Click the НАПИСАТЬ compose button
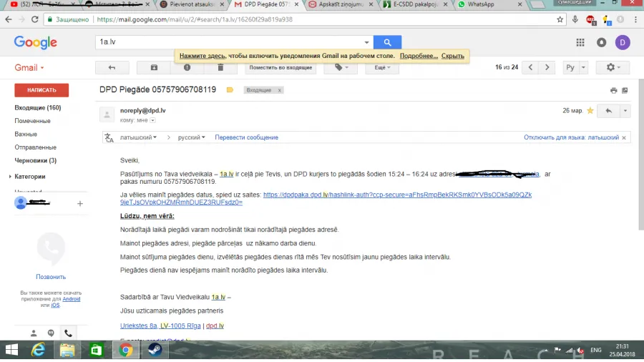 pyautogui.click(x=42, y=90)
